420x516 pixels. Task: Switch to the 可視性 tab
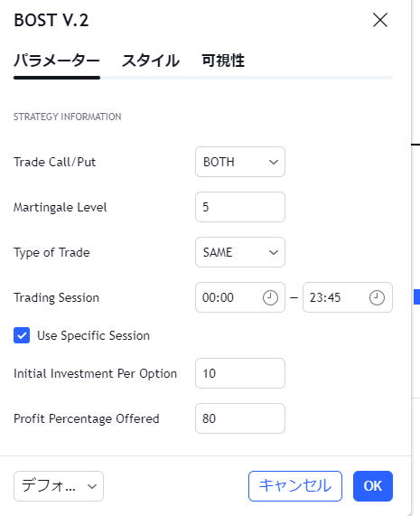[x=223, y=61]
